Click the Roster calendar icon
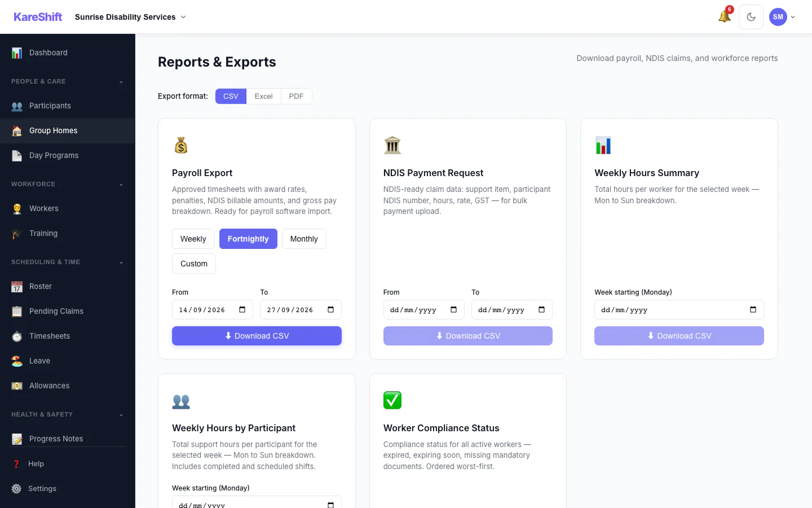812x508 pixels. [x=17, y=286]
